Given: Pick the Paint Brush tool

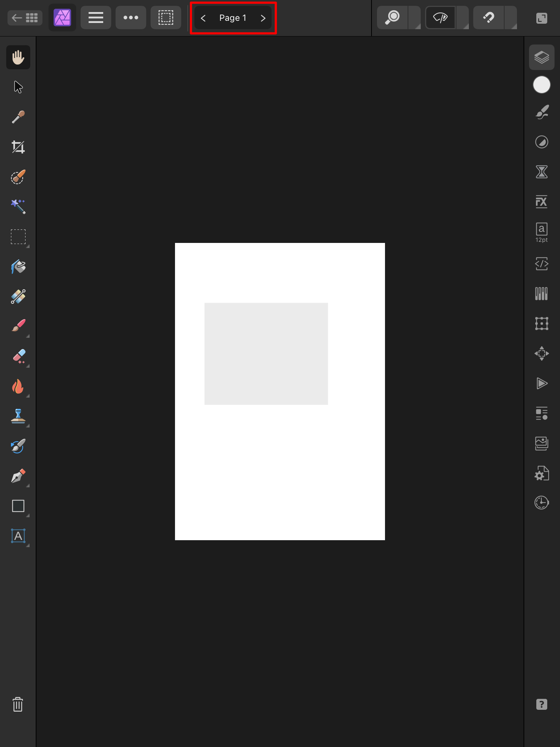Looking at the screenshot, I should click(18, 326).
